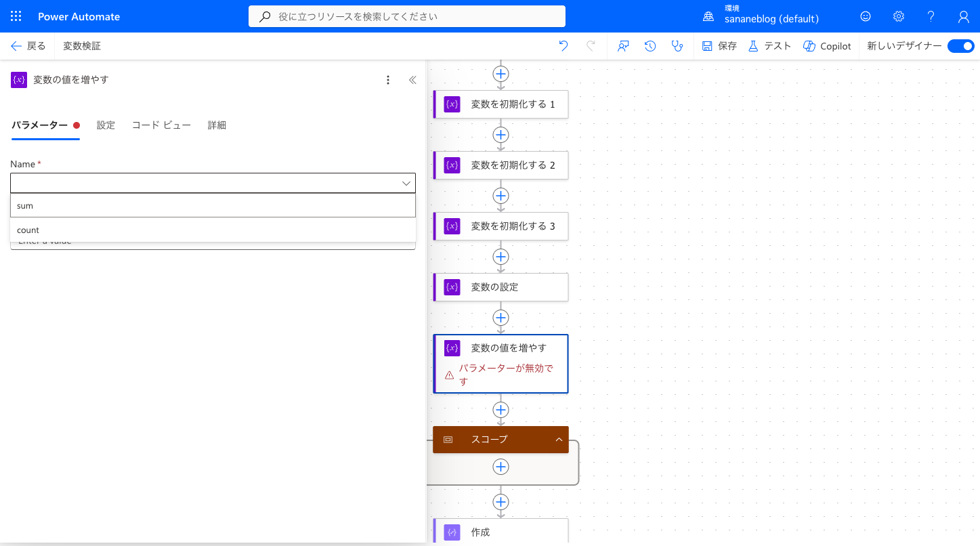Click the variable icon on canvas 変数の値を増やす
Screen dimensions: 980x546
(x=452, y=348)
